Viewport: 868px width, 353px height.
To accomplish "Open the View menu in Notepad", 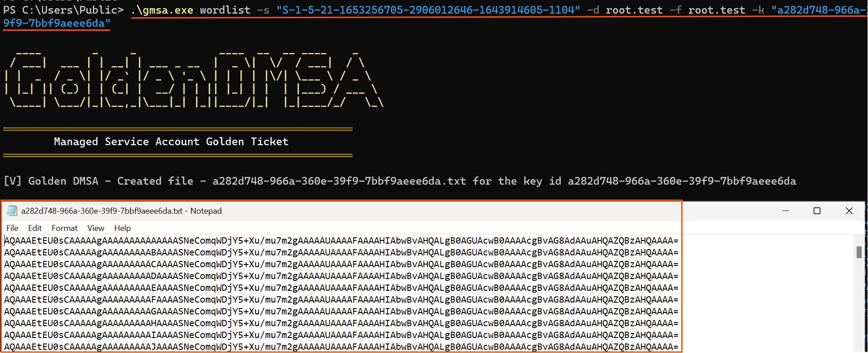I will tap(96, 228).
